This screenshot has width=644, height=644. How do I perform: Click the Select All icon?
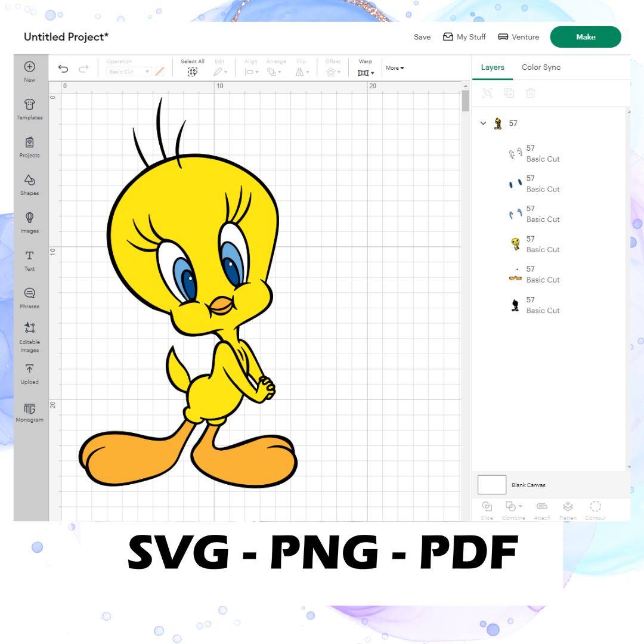[x=192, y=72]
